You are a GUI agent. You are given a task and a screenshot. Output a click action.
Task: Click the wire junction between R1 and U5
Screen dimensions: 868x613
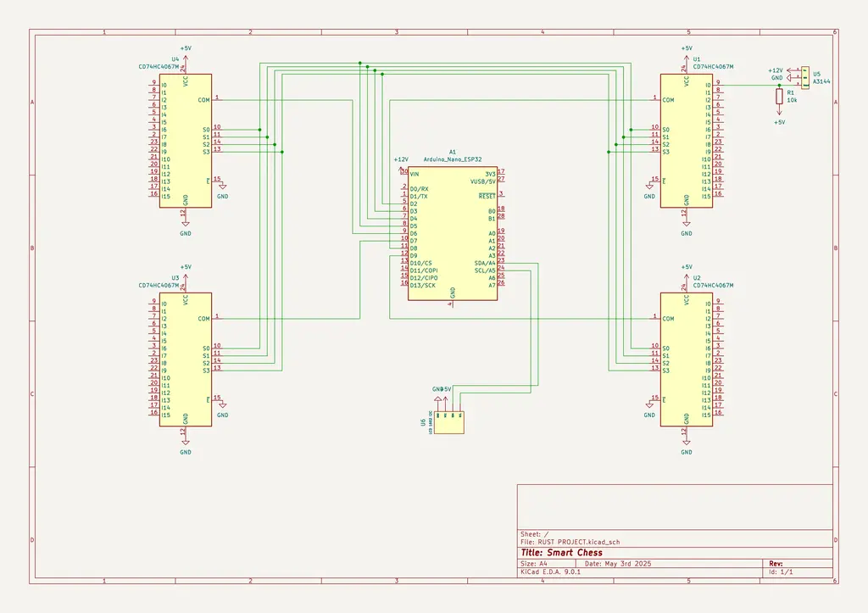[779, 86]
